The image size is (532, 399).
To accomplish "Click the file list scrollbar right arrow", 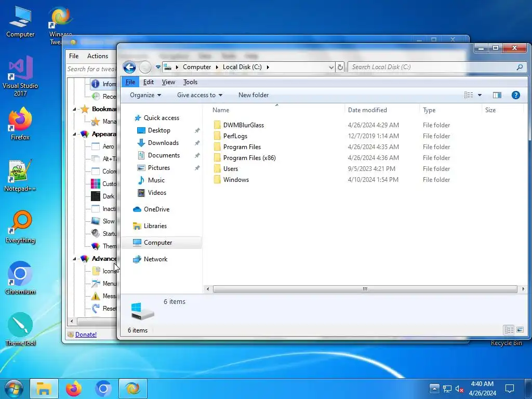I will (523, 289).
